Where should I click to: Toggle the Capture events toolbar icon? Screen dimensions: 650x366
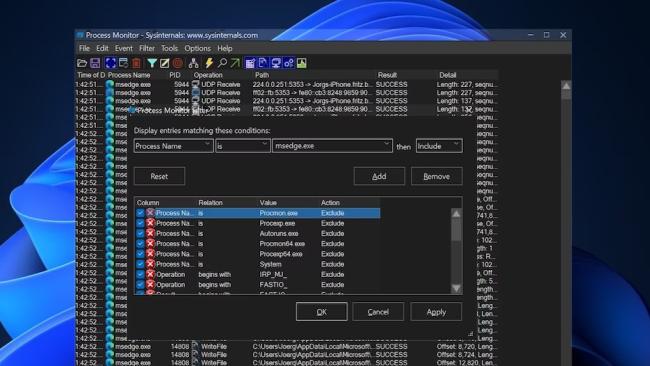click(110, 63)
